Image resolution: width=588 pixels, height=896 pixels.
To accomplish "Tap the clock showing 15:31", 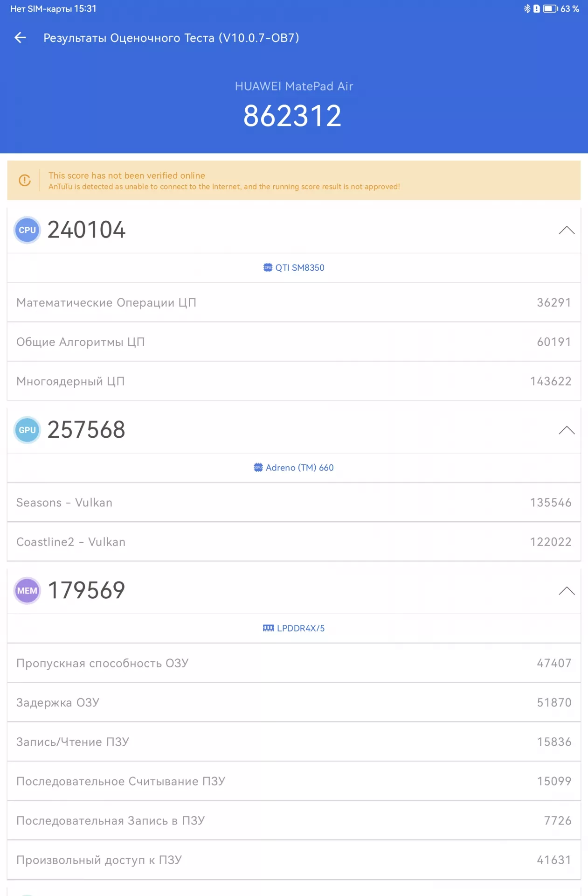I will coord(85,9).
